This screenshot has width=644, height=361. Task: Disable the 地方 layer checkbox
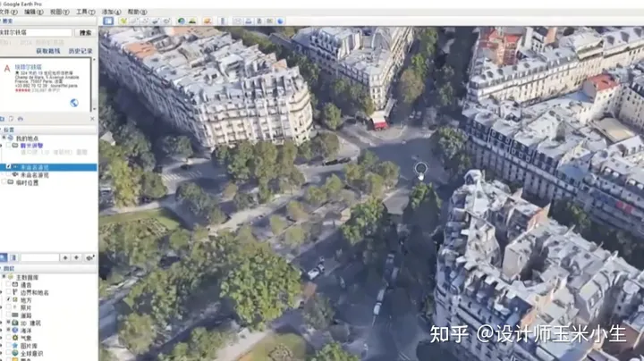pos(8,300)
